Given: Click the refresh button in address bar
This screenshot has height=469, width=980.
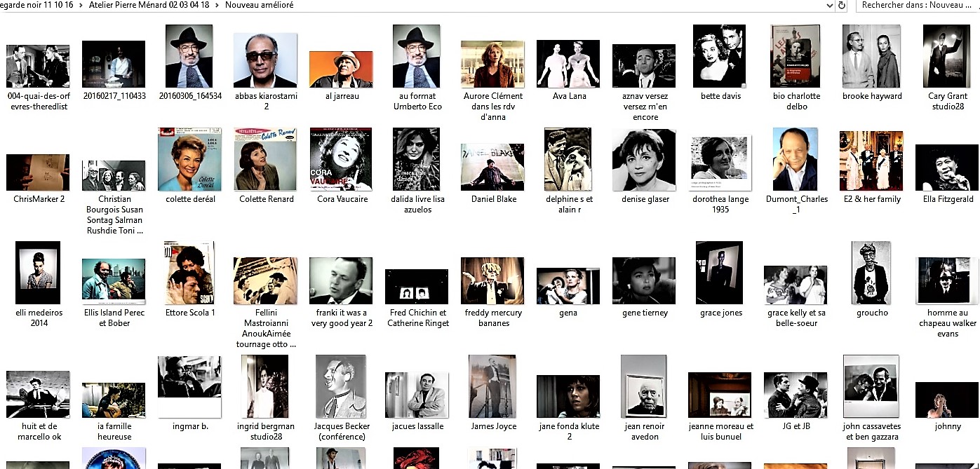Looking at the screenshot, I should pos(842,5).
